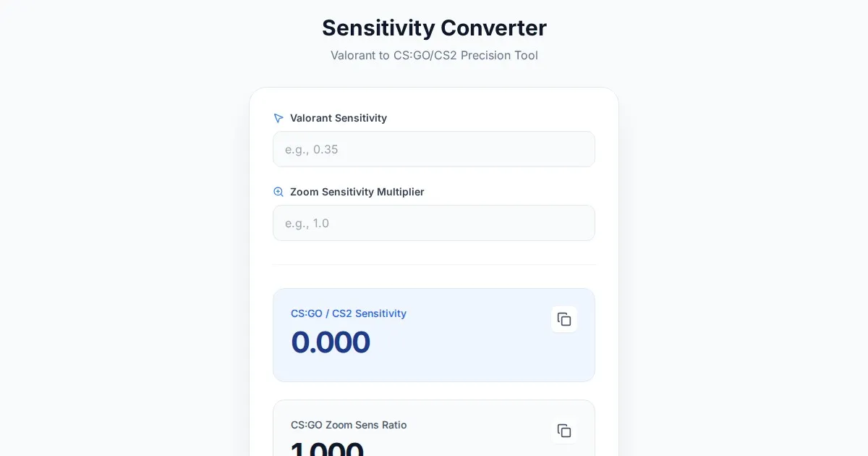Click the "Sensitivity Converter" page heading
Image resolution: width=868 pixels, height=456 pixels.
tap(434, 28)
